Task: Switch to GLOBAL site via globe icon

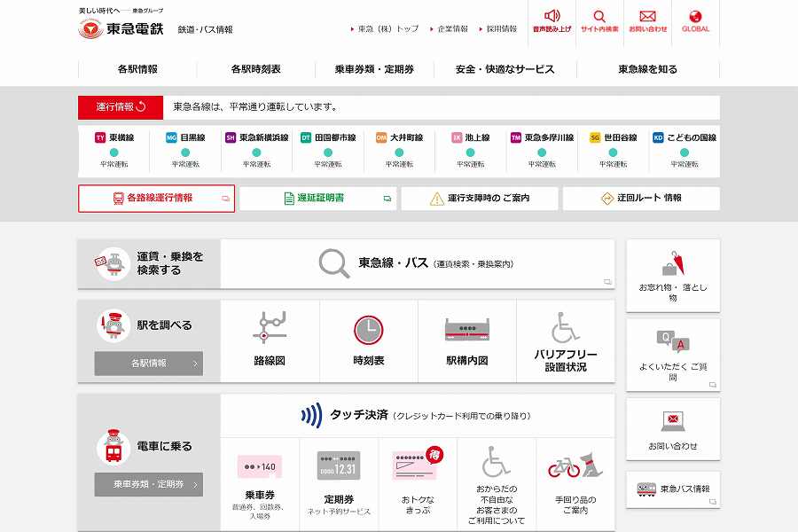Action: coord(695,16)
